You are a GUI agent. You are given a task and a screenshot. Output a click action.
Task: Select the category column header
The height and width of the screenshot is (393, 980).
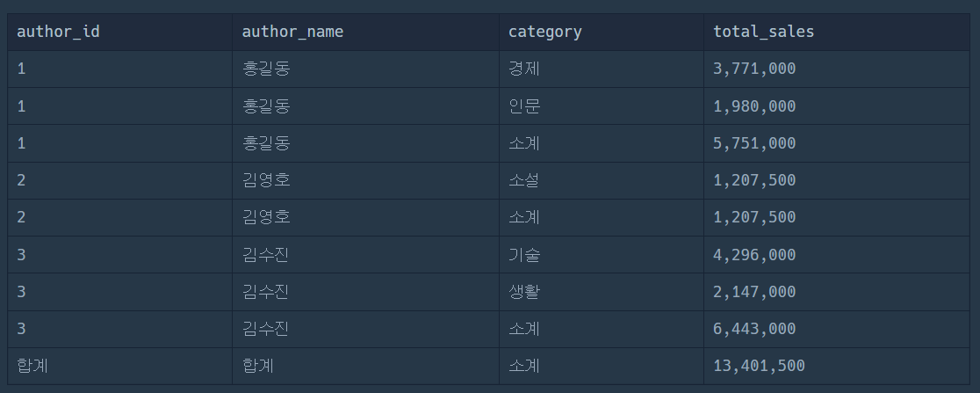[x=602, y=32]
